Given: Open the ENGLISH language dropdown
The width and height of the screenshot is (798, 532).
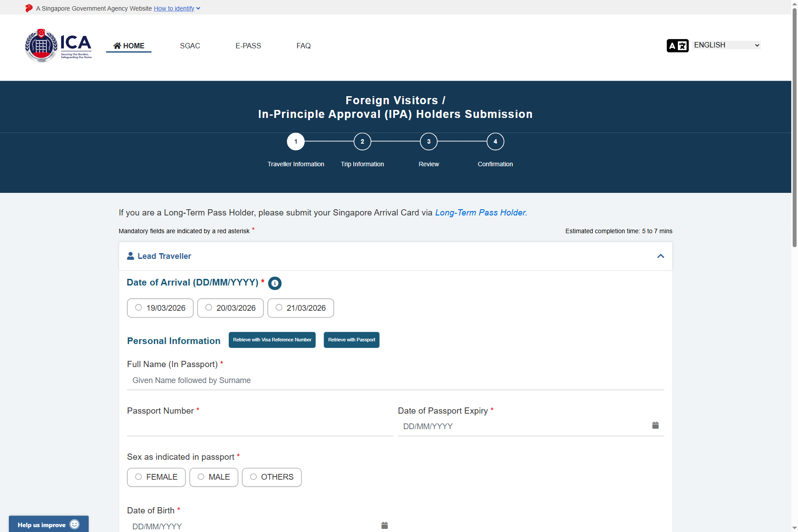Looking at the screenshot, I should 727,45.
